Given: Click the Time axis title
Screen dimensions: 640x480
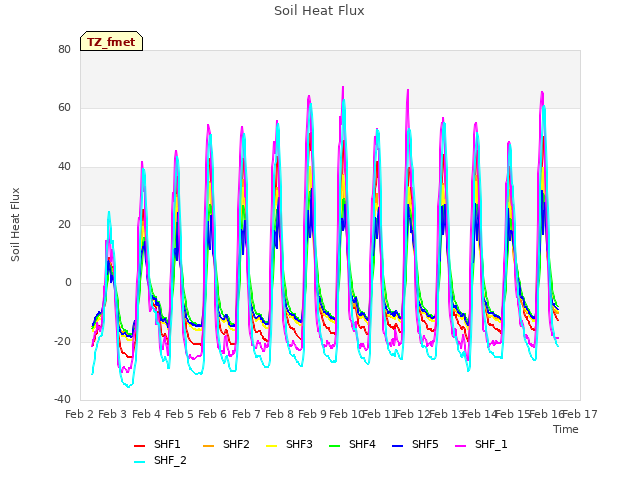Looking at the screenshot, I should pos(566,429).
